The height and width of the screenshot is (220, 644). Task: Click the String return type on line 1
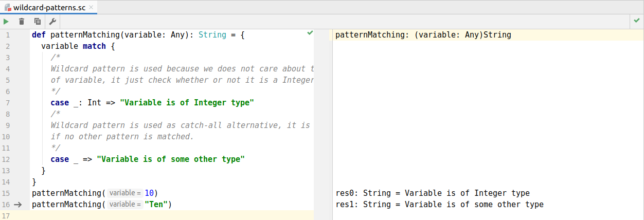[x=212, y=35]
